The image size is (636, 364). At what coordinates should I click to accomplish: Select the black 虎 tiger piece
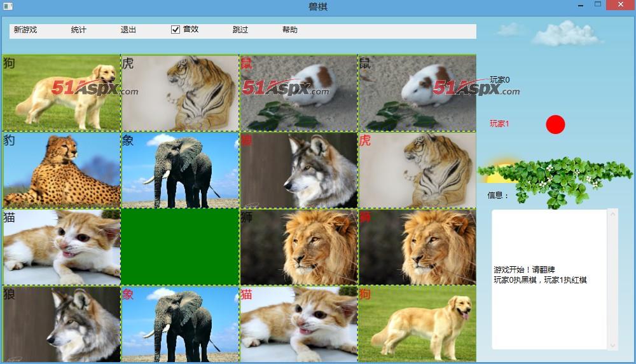[180, 93]
